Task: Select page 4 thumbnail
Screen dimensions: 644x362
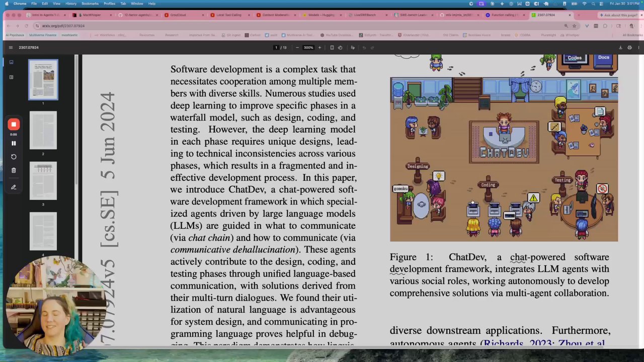Action: pos(43,231)
